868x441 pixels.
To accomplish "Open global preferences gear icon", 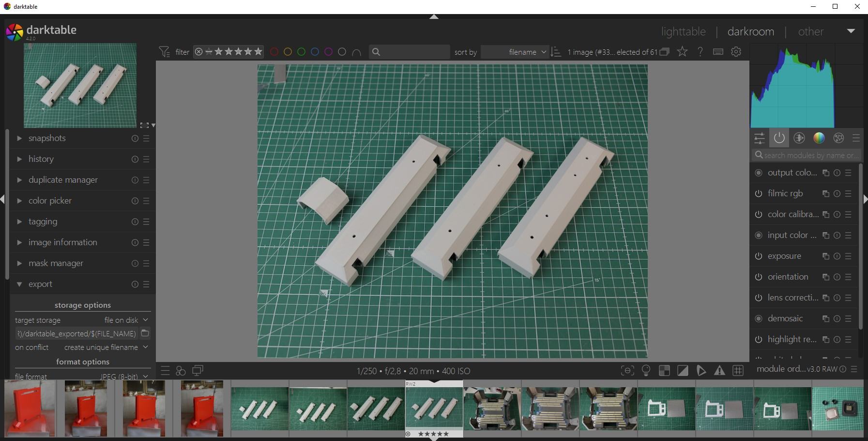I will (736, 52).
